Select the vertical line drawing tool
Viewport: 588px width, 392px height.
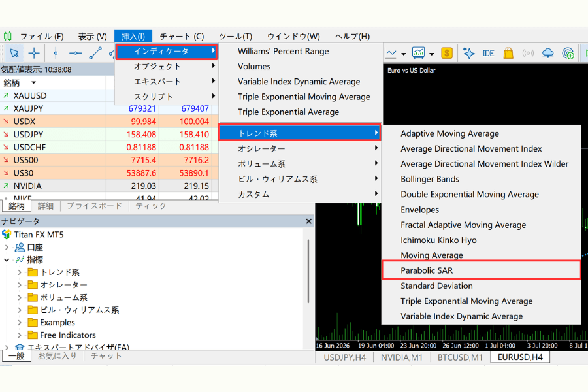pos(56,54)
